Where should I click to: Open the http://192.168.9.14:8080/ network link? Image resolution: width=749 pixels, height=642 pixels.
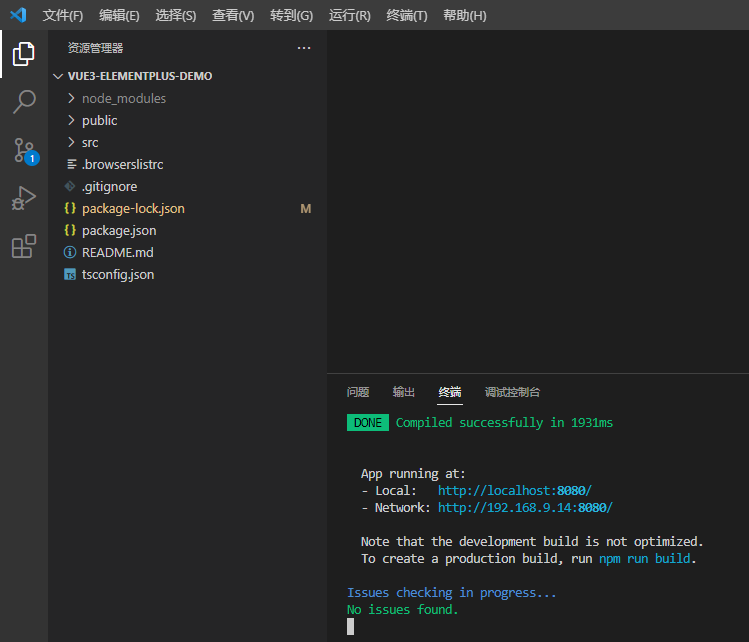pos(525,507)
